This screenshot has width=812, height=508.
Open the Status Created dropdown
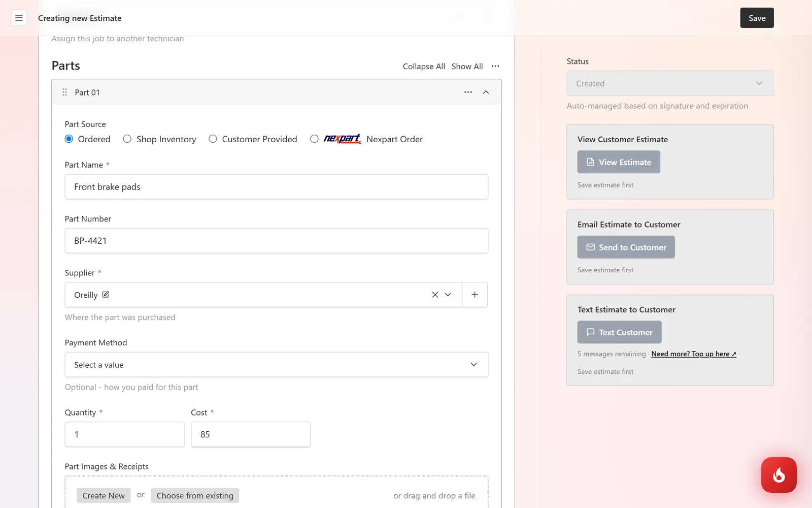(670, 83)
